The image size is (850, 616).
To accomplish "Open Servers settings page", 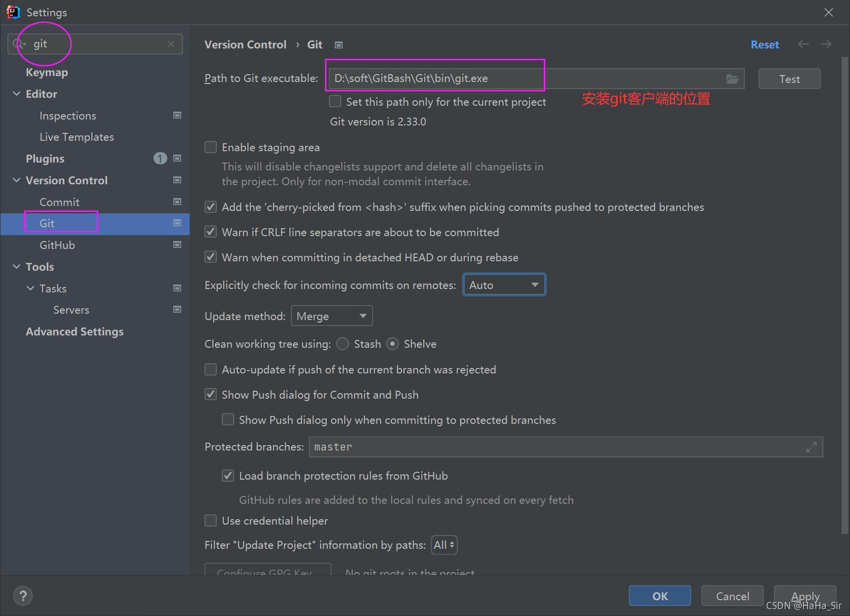I will pyautogui.click(x=71, y=310).
